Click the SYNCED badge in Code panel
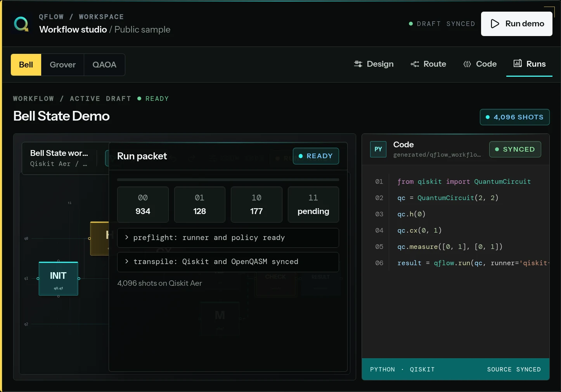Screen dimensions: 561x392 click(515, 149)
